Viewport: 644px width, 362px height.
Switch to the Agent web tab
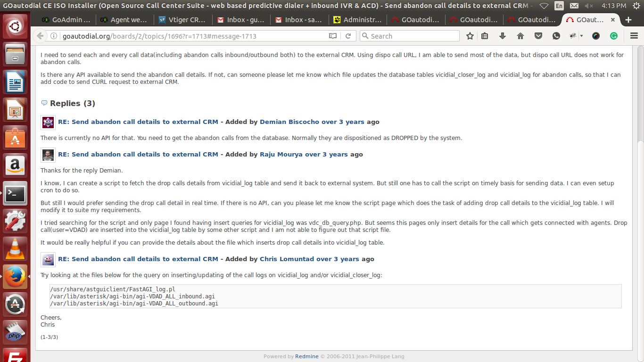[x=124, y=20]
